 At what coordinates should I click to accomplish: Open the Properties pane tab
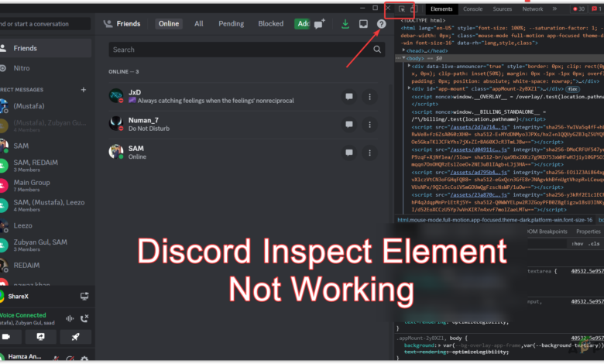(589, 232)
